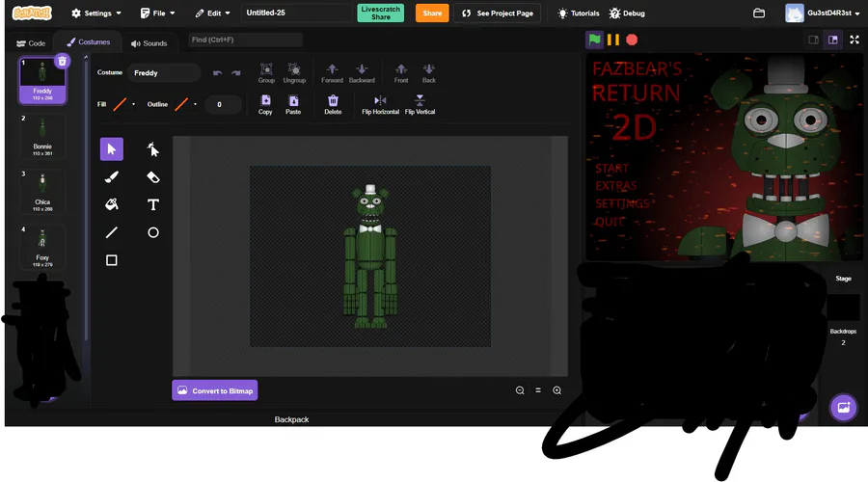Click the project title field Untitled-25
The height and width of the screenshot is (482, 868).
297,13
